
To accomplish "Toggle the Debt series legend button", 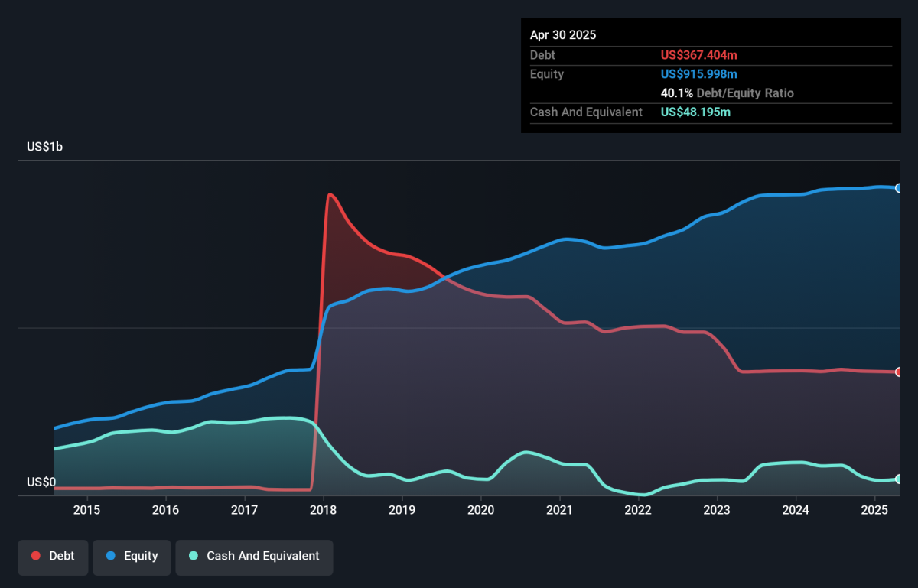I will click(53, 557).
